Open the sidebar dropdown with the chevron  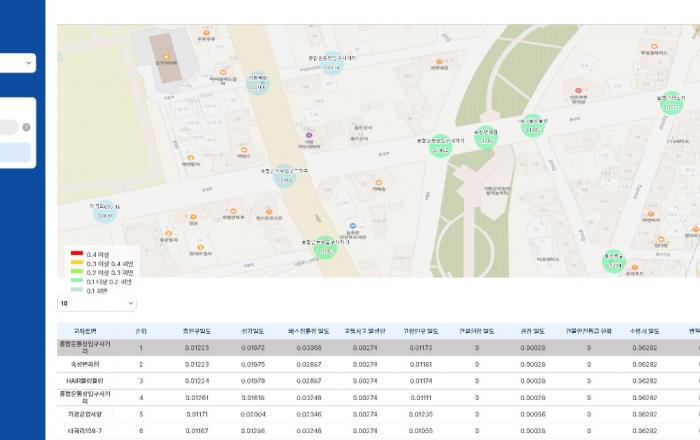click(28, 63)
